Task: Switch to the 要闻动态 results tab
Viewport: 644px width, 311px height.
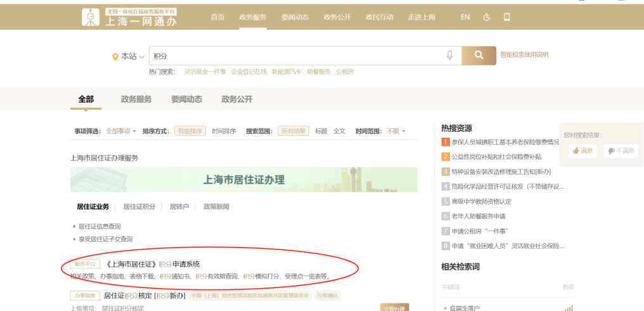Action: [186, 100]
